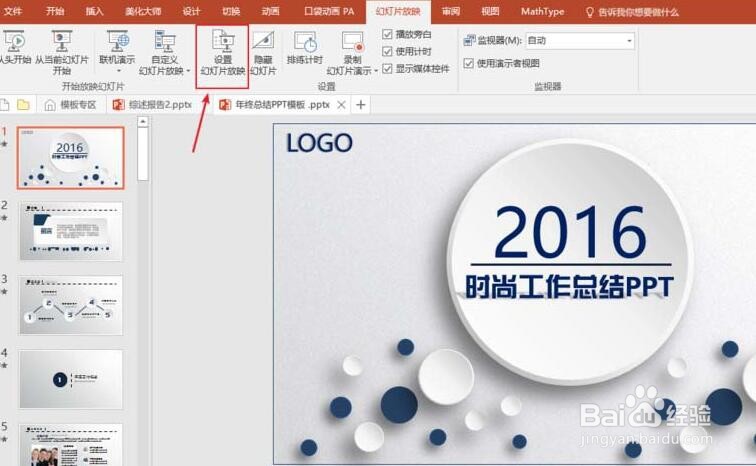Switch to the 插入 ribbon tab
The width and height of the screenshot is (756, 466).
coord(94,11)
